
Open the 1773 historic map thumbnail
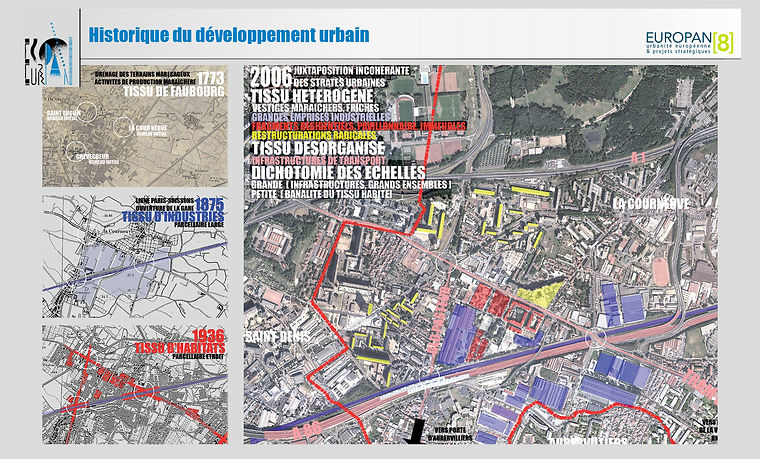point(135,126)
